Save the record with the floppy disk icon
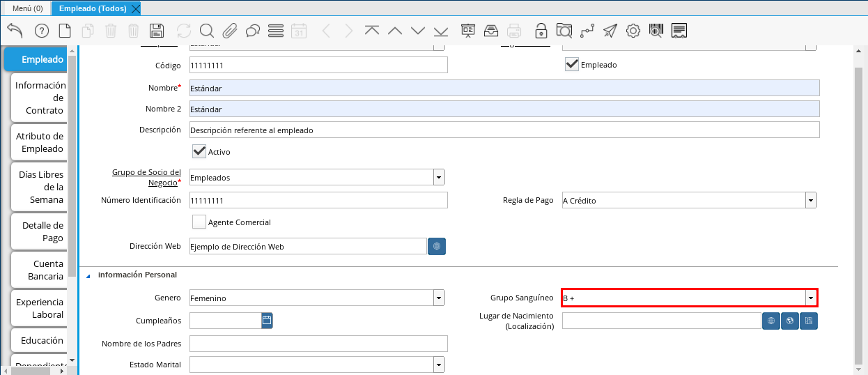Screen dimensions: 868x375 pos(157,31)
